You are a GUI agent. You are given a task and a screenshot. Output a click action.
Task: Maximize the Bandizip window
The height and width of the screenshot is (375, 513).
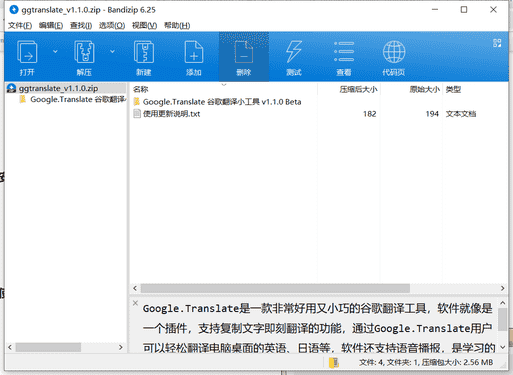click(x=464, y=10)
